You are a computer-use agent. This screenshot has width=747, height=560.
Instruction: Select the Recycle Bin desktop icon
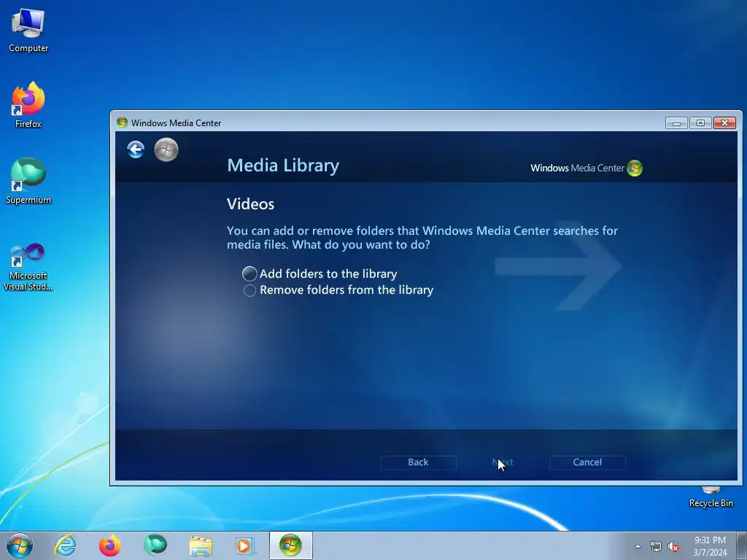(711, 497)
